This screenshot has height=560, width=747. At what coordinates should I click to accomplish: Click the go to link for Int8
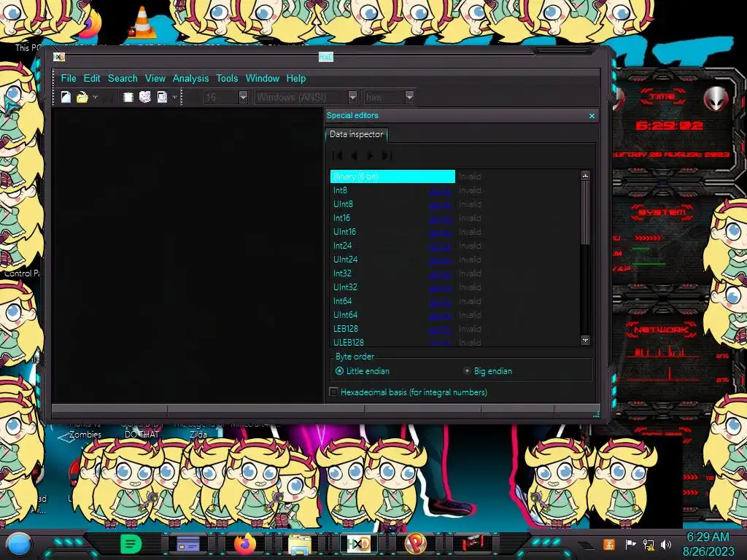(x=440, y=192)
